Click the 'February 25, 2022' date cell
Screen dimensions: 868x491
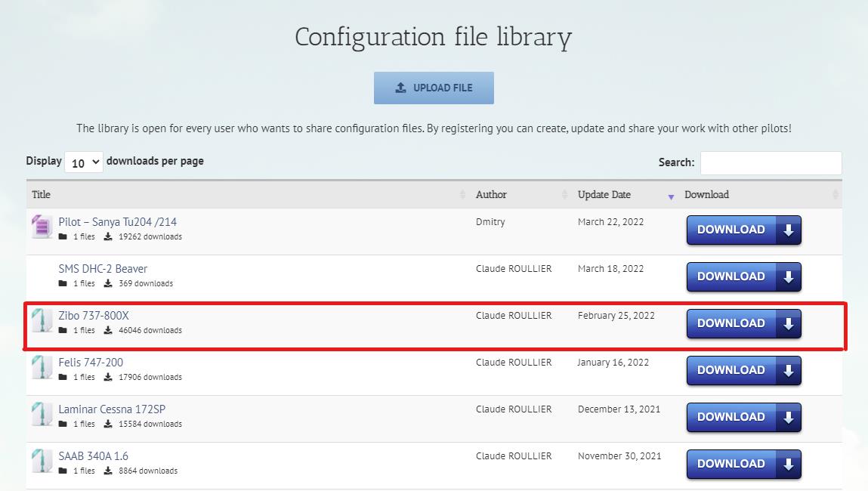coord(616,316)
